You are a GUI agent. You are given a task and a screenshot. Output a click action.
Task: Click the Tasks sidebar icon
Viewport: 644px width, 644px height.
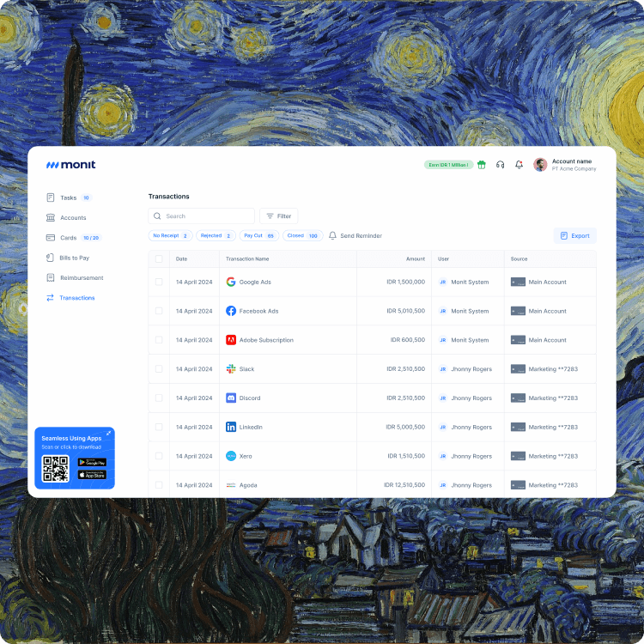pos(51,197)
